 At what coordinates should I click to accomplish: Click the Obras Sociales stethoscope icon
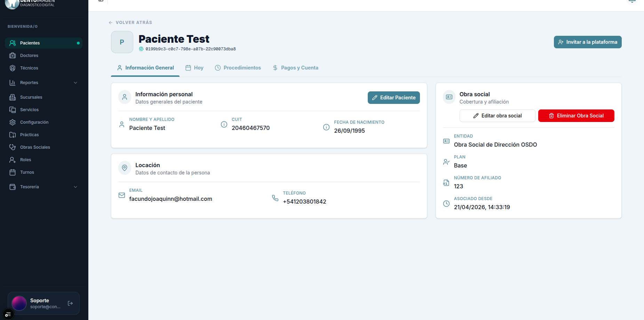tap(13, 147)
